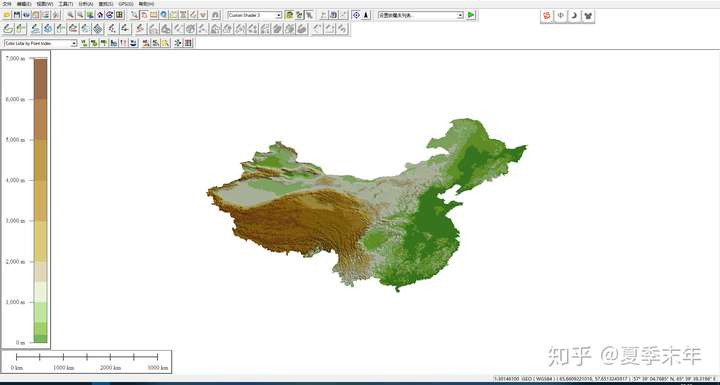Click the Sogou input method S icon
The image size is (720, 385).
coord(547,16)
